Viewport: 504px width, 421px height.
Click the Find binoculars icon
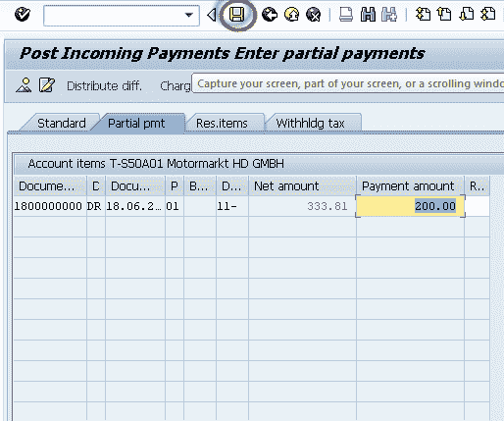368,15
